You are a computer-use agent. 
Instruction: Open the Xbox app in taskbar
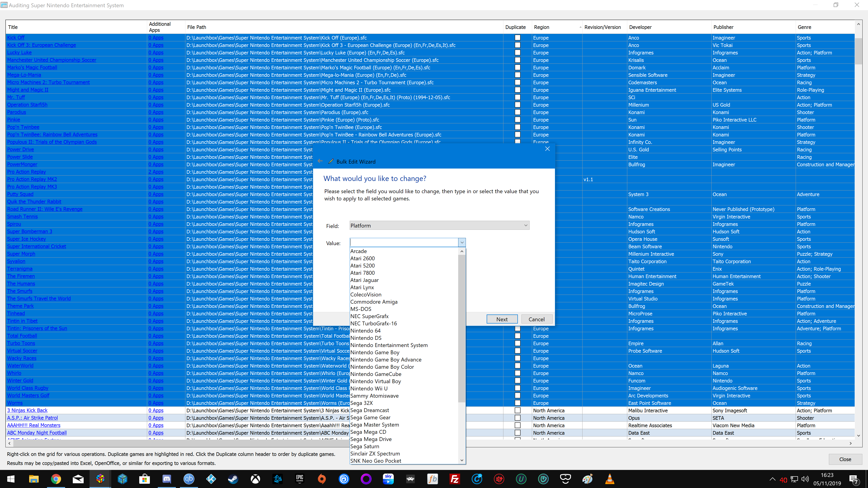tap(255, 479)
